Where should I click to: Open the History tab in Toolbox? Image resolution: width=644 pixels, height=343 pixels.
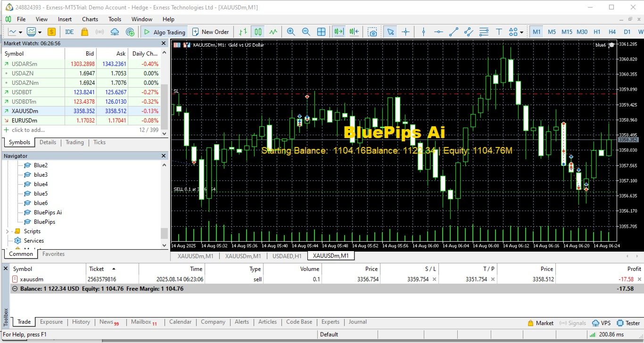[x=81, y=322]
